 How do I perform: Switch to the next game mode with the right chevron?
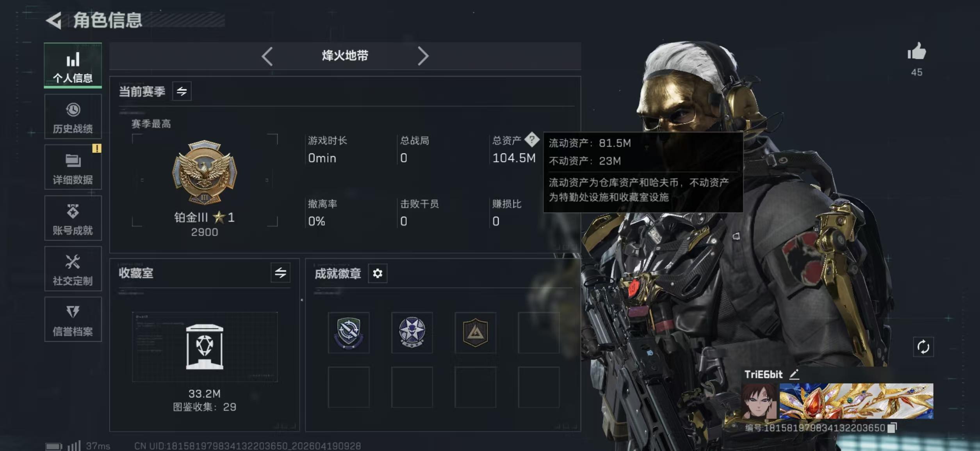[x=423, y=56]
